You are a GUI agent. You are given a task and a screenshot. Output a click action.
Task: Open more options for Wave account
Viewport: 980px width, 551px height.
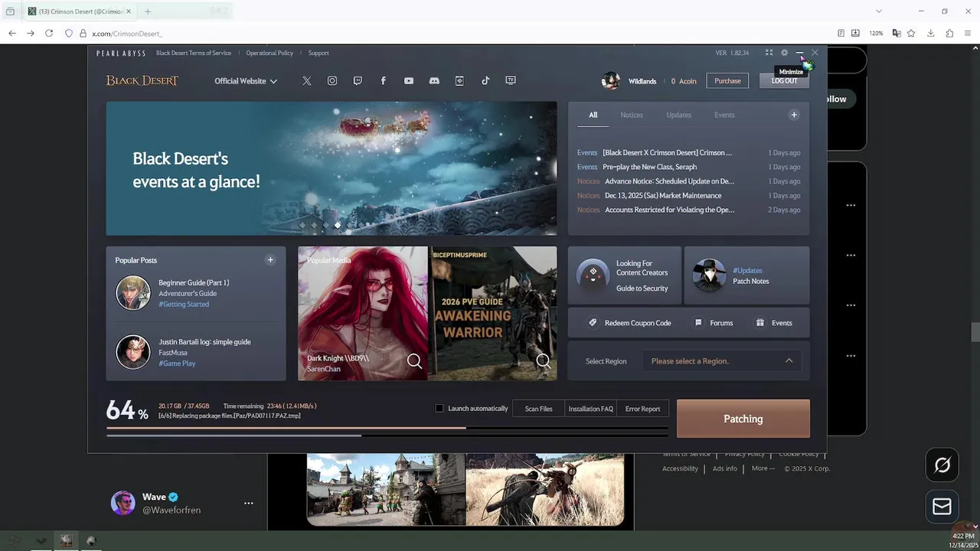point(248,503)
